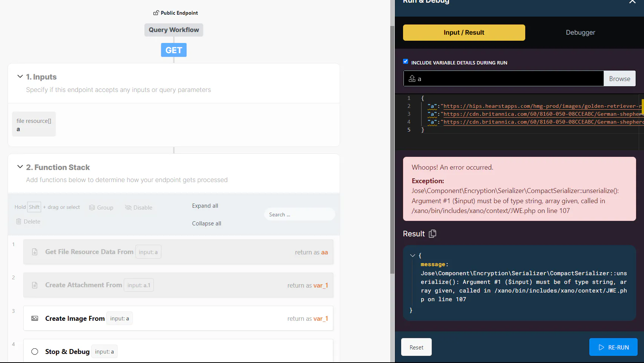Click the Browse button
644x363 pixels.
click(619, 78)
